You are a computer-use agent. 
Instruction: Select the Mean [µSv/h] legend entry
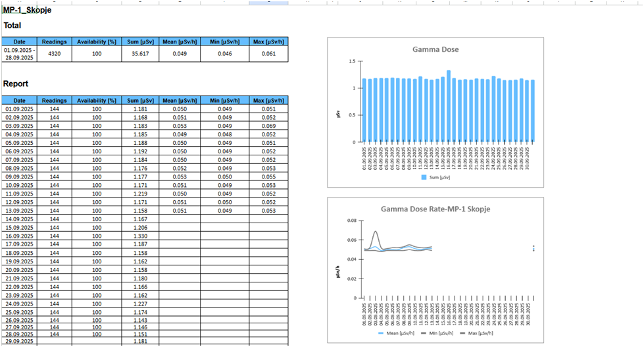click(396, 333)
